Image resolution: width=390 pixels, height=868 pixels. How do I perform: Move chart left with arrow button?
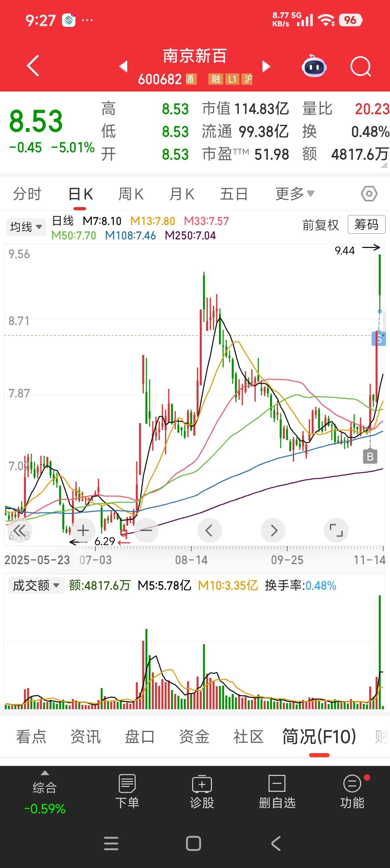pos(210,530)
